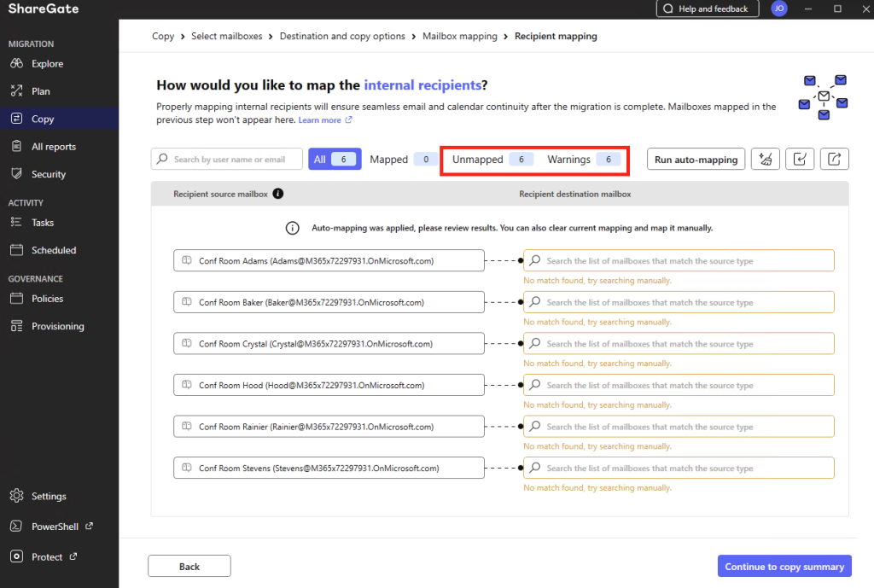Open destination mailbox search for Conf Room Hood
The height and width of the screenshot is (588, 874).
(x=679, y=385)
